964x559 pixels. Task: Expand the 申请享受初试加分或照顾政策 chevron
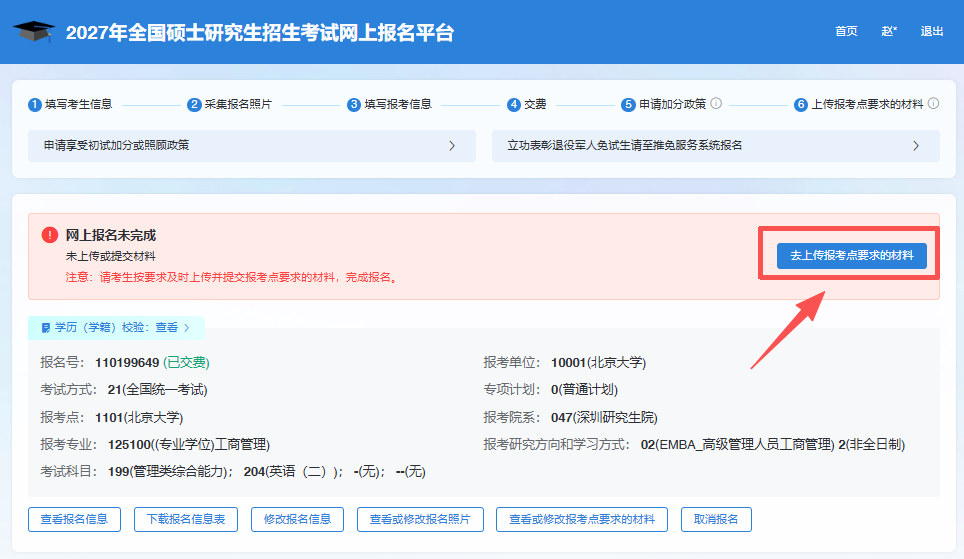tap(452, 146)
